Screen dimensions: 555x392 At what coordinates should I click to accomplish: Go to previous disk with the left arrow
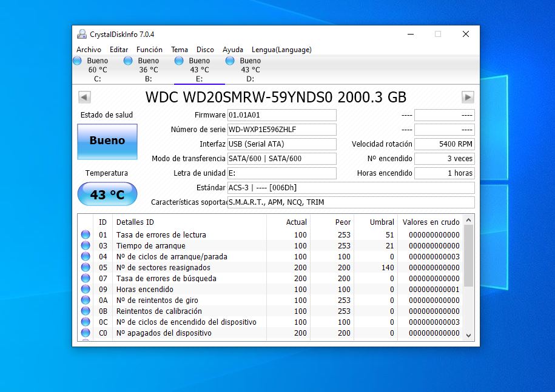pos(84,97)
